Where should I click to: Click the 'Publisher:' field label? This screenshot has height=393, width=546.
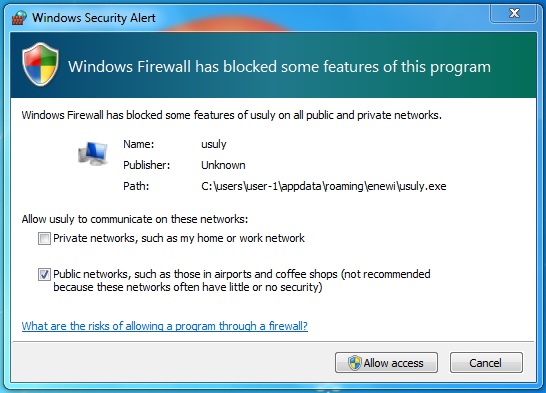click(x=147, y=165)
